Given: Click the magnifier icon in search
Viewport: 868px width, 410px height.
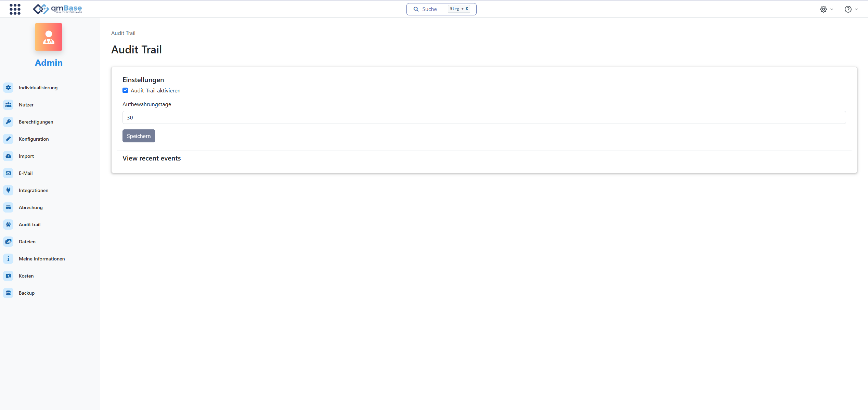Looking at the screenshot, I should (416, 9).
